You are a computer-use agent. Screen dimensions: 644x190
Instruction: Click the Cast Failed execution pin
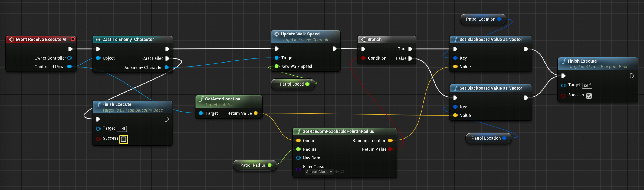click(x=167, y=58)
